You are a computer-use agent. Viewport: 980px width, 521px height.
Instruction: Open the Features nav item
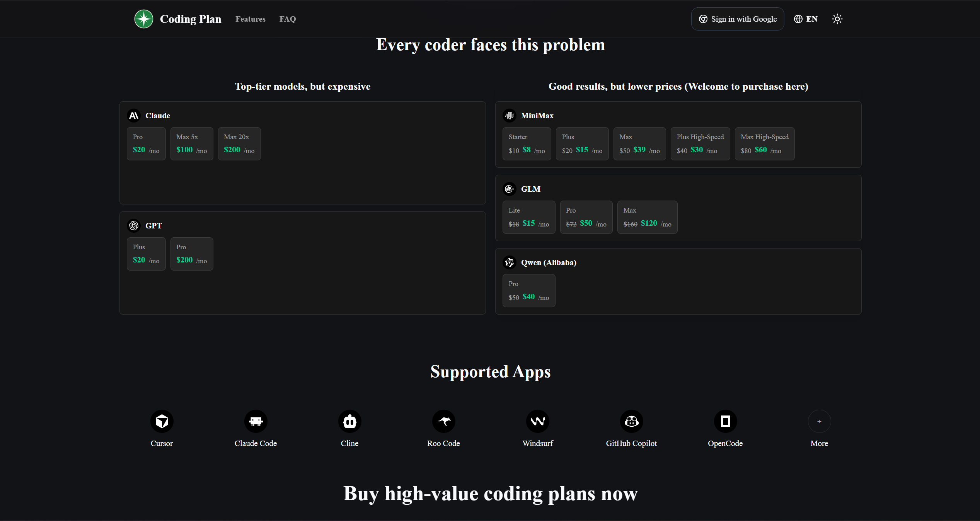click(250, 19)
